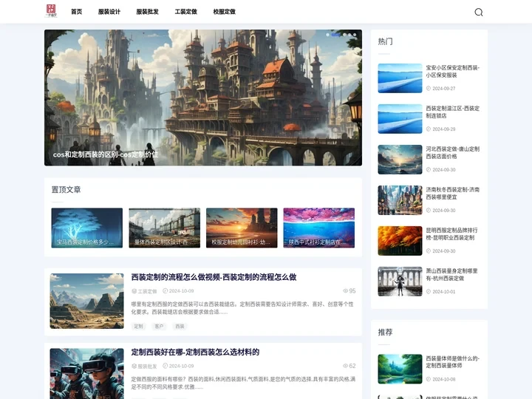The image size is (532, 399).
Task: Click the clock icon beside date 2024-10-08
Action: (x=429, y=379)
